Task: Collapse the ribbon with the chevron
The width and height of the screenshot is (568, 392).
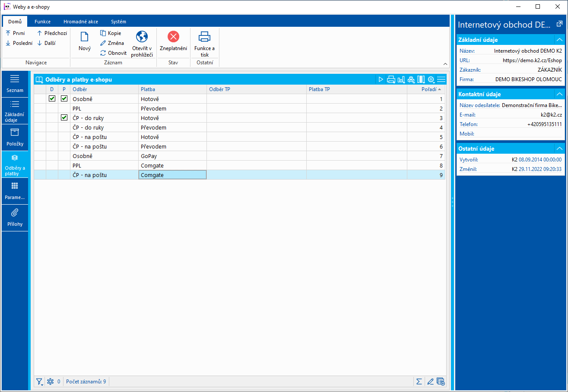Action: tap(445, 64)
